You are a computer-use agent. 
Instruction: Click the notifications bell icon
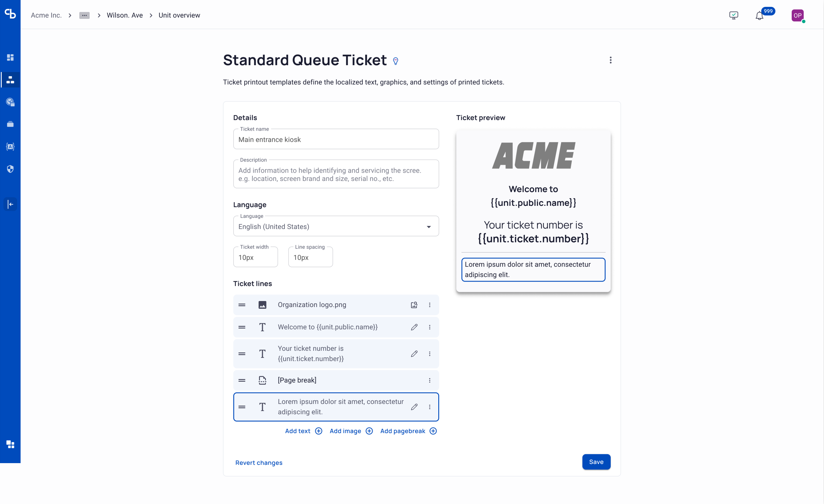[759, 15]
